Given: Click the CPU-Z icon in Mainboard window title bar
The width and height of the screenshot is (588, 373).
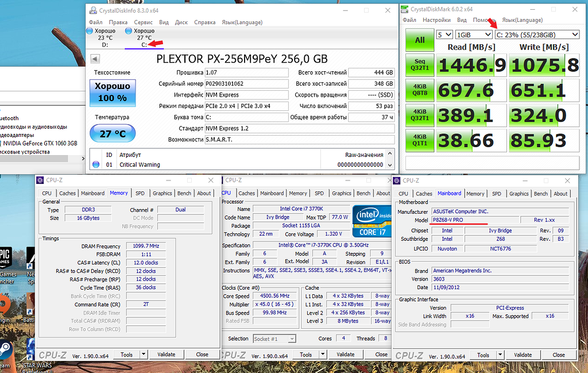Looking at the screenshot, I should tap(397, 180).
